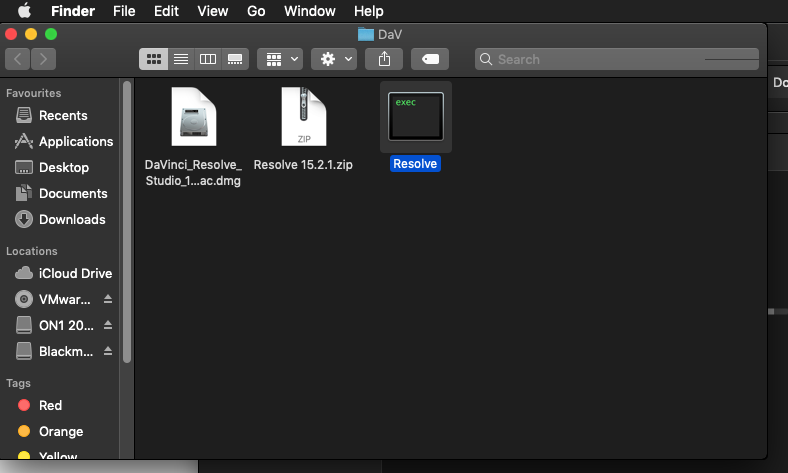788x473 pixels.
Task: Click the Downloads sidebar icon
Action: point(24,219)
